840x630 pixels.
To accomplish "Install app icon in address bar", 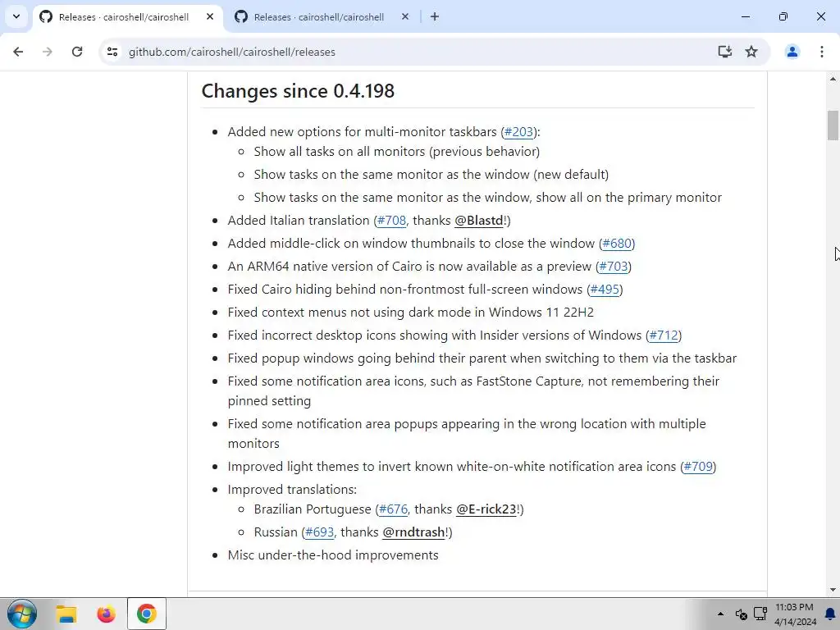I will point(725,52).
